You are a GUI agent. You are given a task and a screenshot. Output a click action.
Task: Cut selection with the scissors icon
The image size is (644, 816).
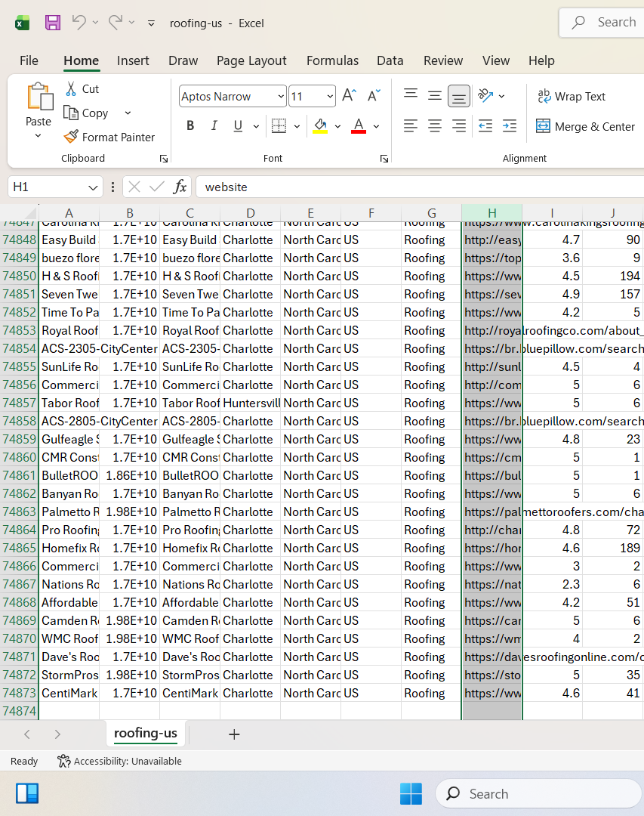click(x=71, y=88)
